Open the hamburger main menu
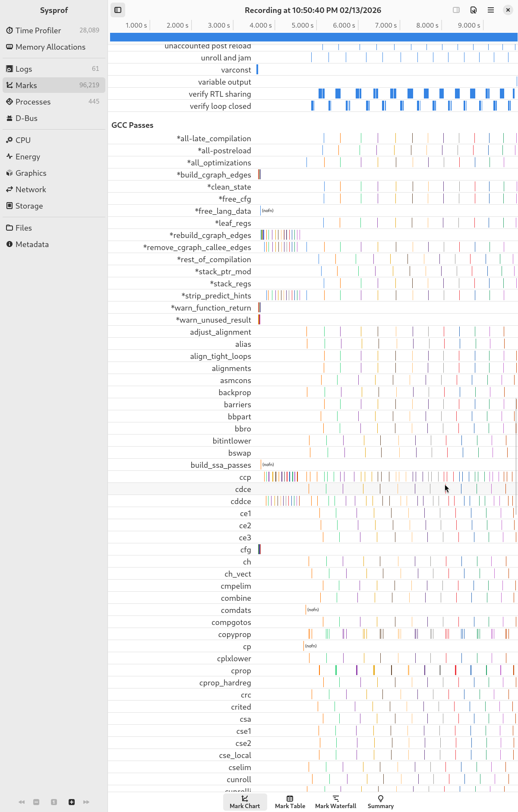The height and width of the screenshot is (812, 518). (x=491, y=10)
